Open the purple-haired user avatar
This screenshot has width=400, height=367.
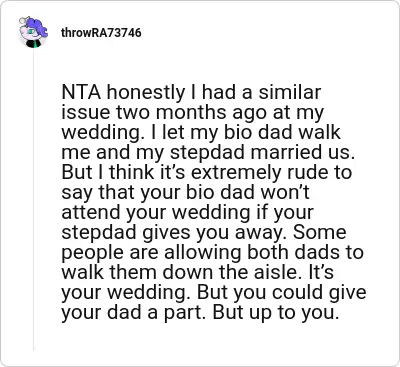point(33,32)
